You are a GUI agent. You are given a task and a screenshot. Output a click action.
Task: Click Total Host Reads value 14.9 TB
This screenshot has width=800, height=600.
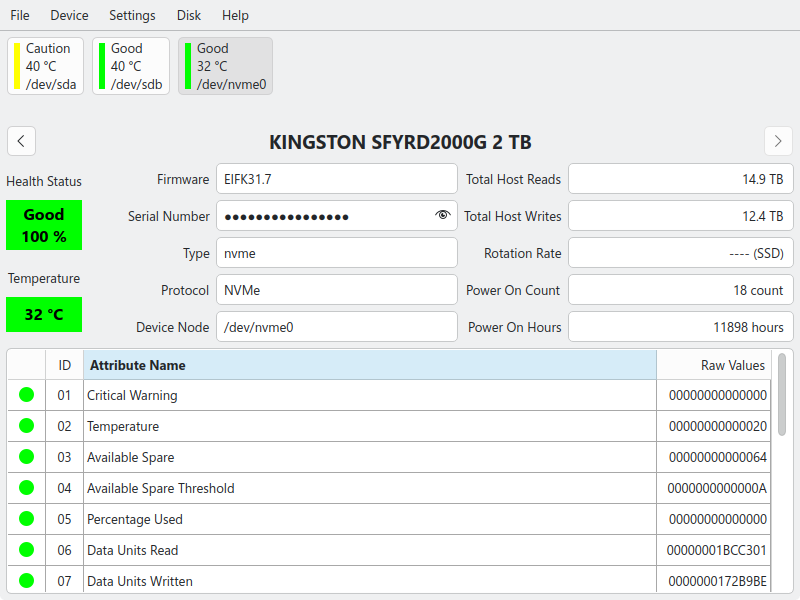(x=681, y=179)
